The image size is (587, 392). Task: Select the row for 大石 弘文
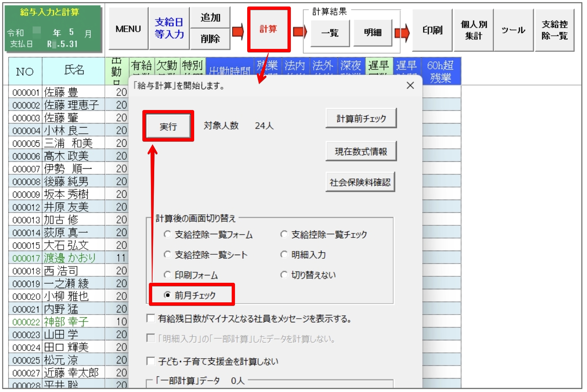68,245
